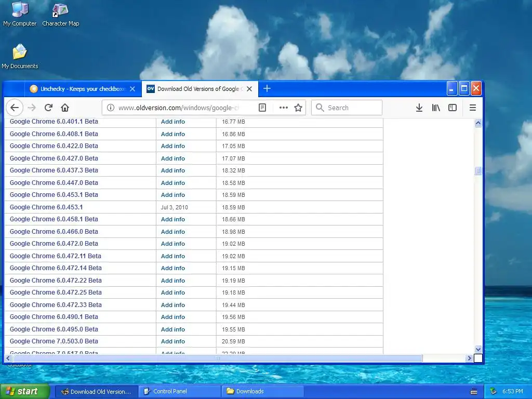Click the Search box in toolbar
This screenshot has height=399, width=532.
coord(347,108)
